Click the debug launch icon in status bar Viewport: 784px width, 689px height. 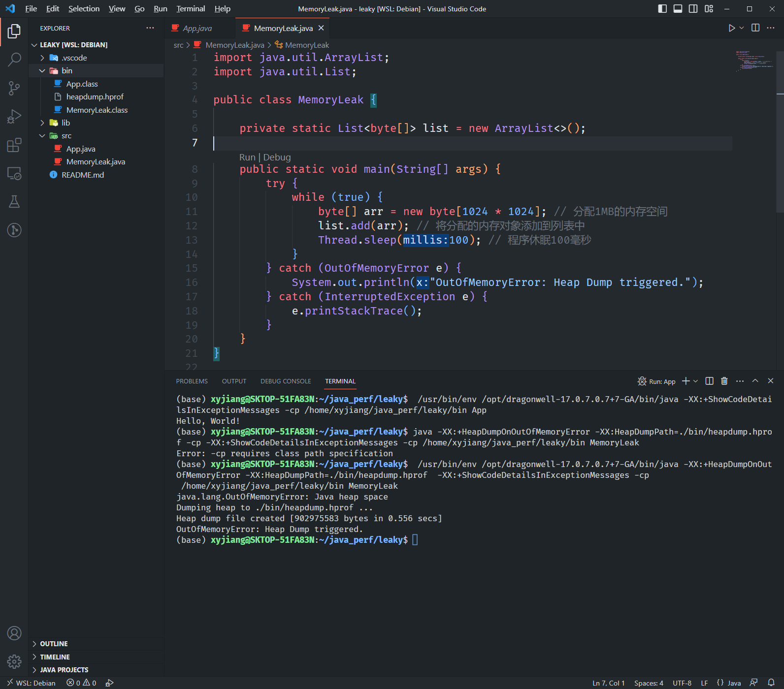coord(109,683)
